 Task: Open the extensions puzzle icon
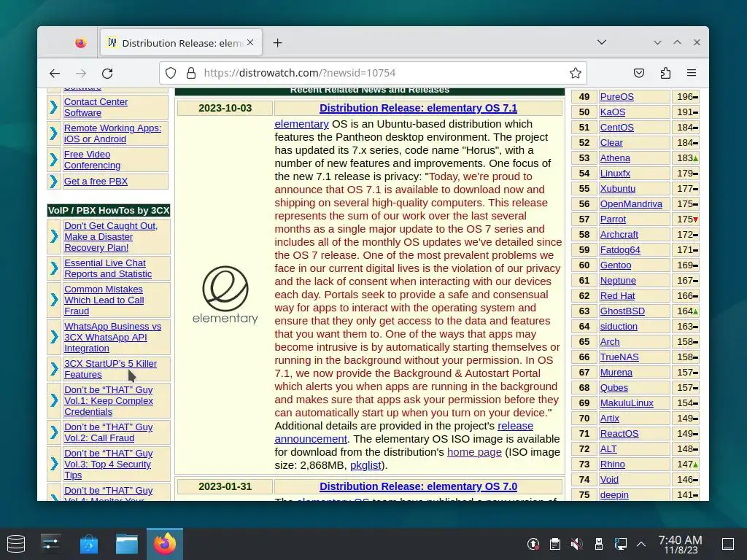[x=665, y=73]
